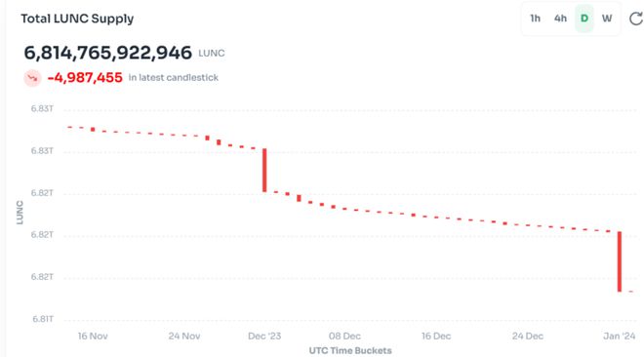Click the red downtrend icon beside -4,987,455
Screen dimensions: 644x357
(32, 78)
